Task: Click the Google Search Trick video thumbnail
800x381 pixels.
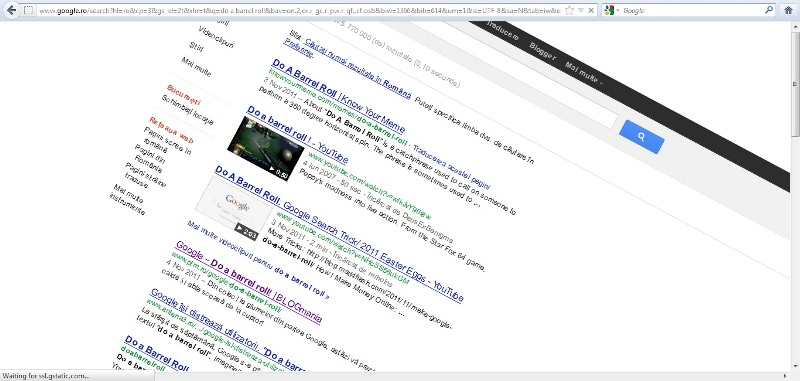Action: [x=234, y=209]
